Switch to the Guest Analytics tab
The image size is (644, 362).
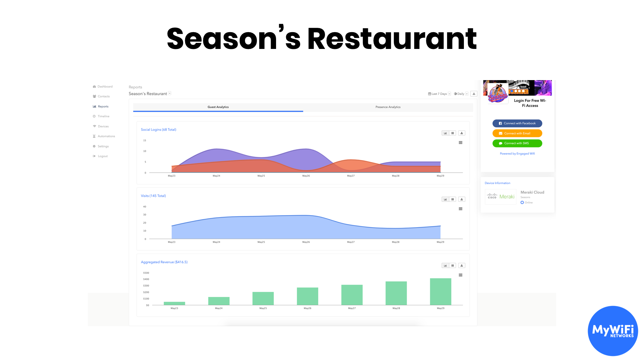tap(218, 107)
